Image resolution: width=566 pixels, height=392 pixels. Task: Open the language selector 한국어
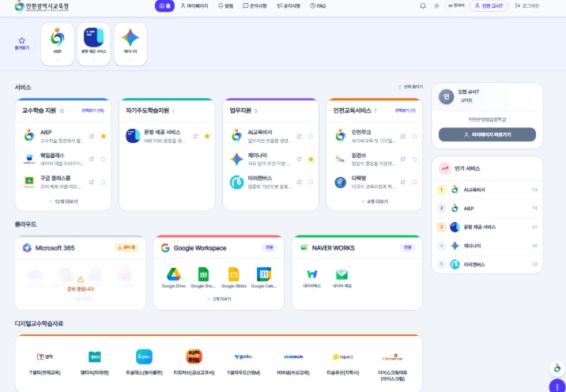pos(456,6)
